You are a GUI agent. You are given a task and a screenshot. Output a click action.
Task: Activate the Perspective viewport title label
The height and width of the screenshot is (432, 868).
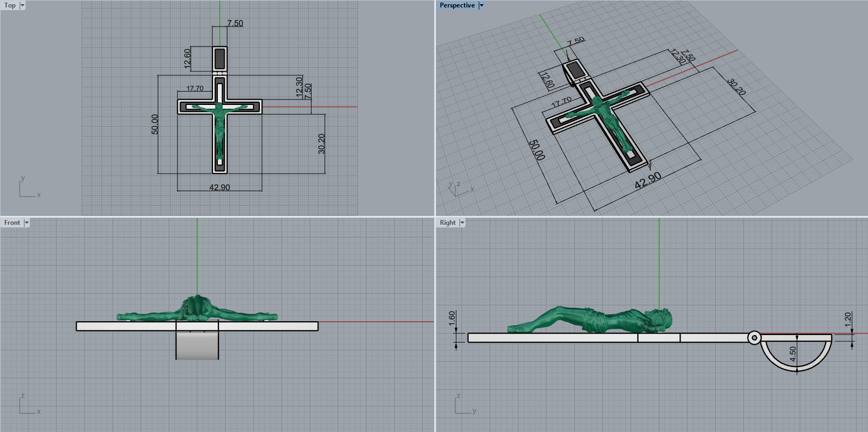457,5
